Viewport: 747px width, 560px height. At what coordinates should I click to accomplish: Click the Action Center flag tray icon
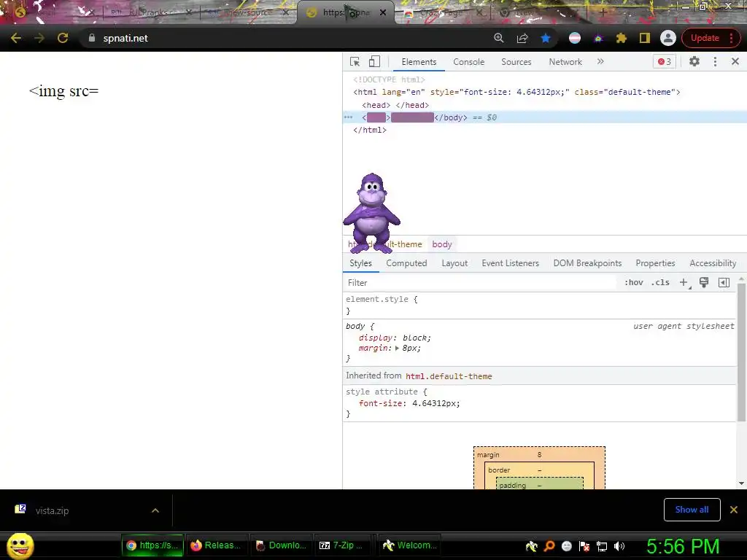[x=584, y=546]
